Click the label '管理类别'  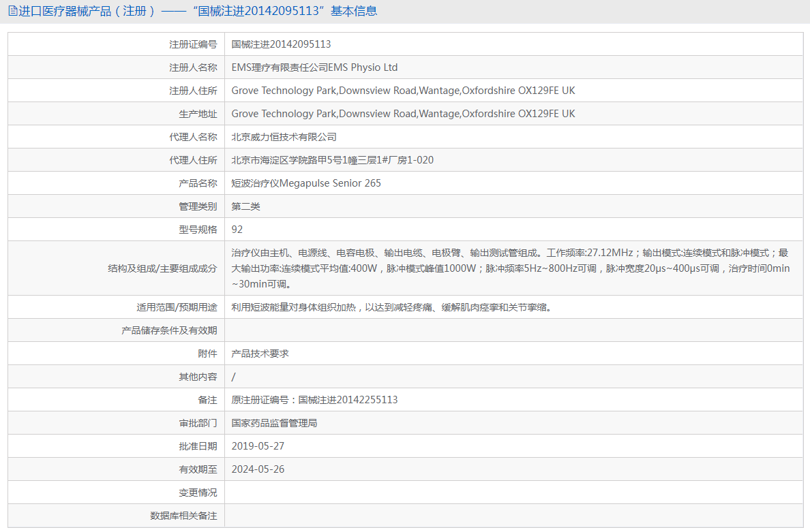coord(198,206)
